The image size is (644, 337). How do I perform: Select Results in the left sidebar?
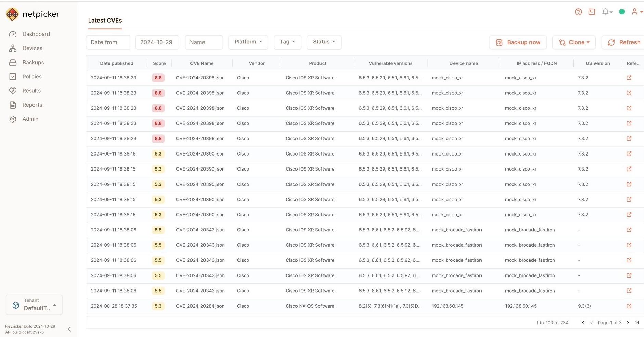click(31, 91)
